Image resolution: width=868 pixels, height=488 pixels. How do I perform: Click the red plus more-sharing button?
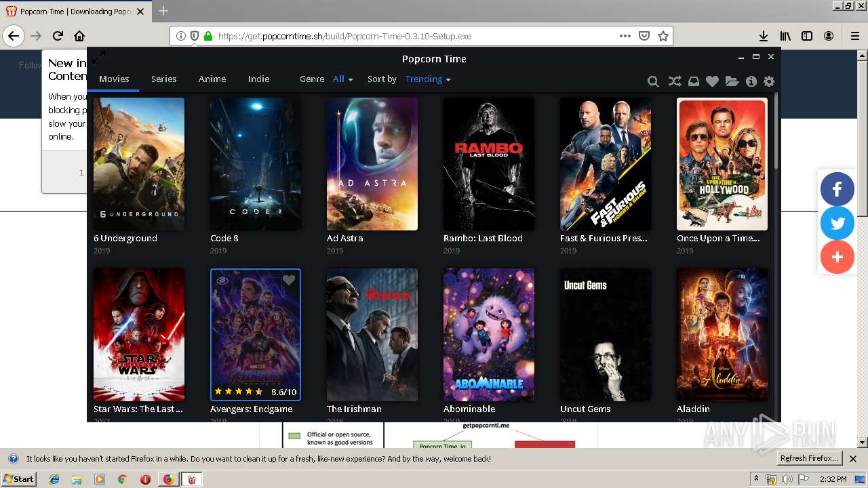[x=837, y=257]
